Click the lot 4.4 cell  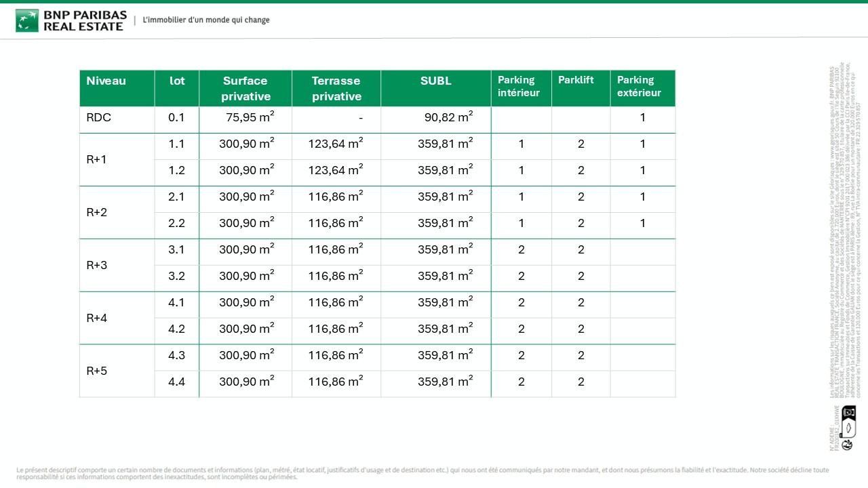click(x=176, y=382)
